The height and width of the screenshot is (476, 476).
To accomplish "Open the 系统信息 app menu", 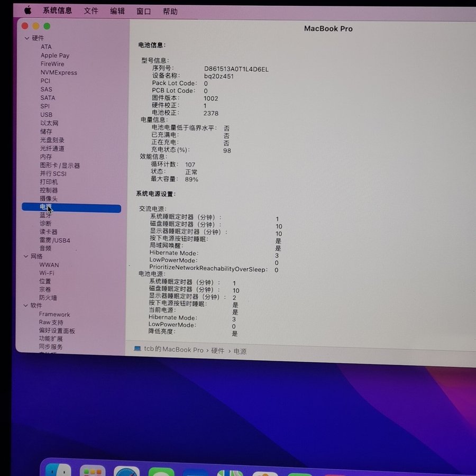I will coord(57,11).
